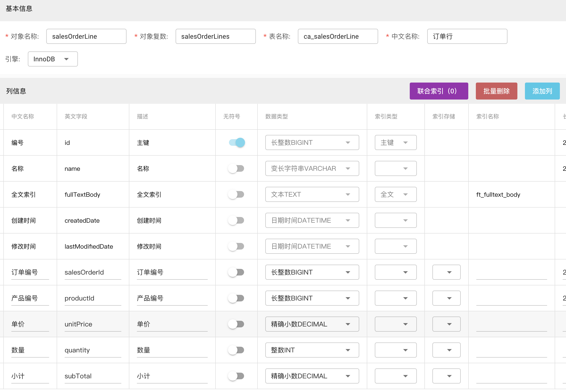Select the 表名称 ca_salesOrderLine field
566x392 pixels.
click(338, 36)
